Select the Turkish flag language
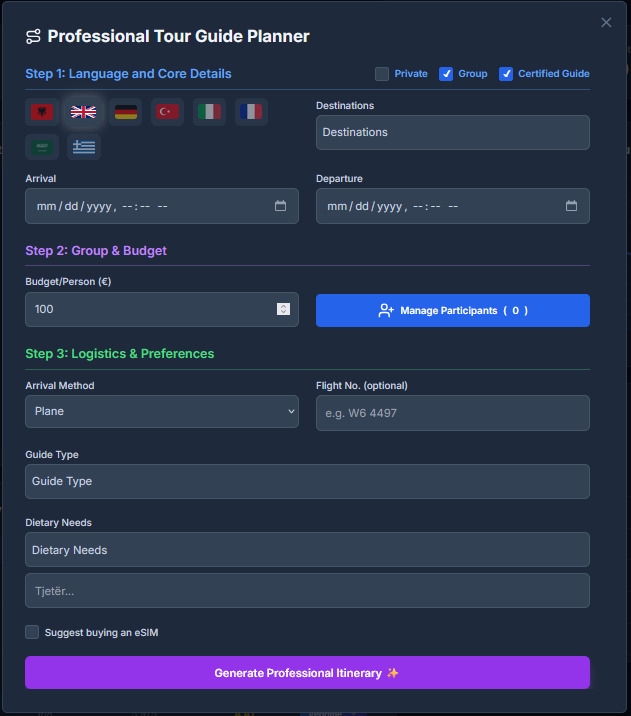 pos(167,112)
